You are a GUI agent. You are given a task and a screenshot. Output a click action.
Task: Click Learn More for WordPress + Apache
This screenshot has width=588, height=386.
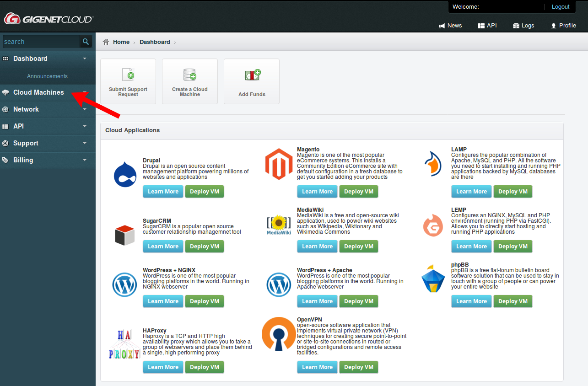(x=317, y=301)
